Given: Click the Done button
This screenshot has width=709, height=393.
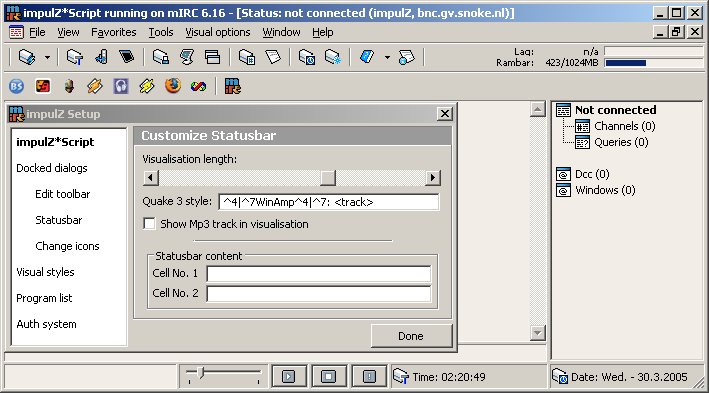Looking at the screenshot, I should pos(411,336).
